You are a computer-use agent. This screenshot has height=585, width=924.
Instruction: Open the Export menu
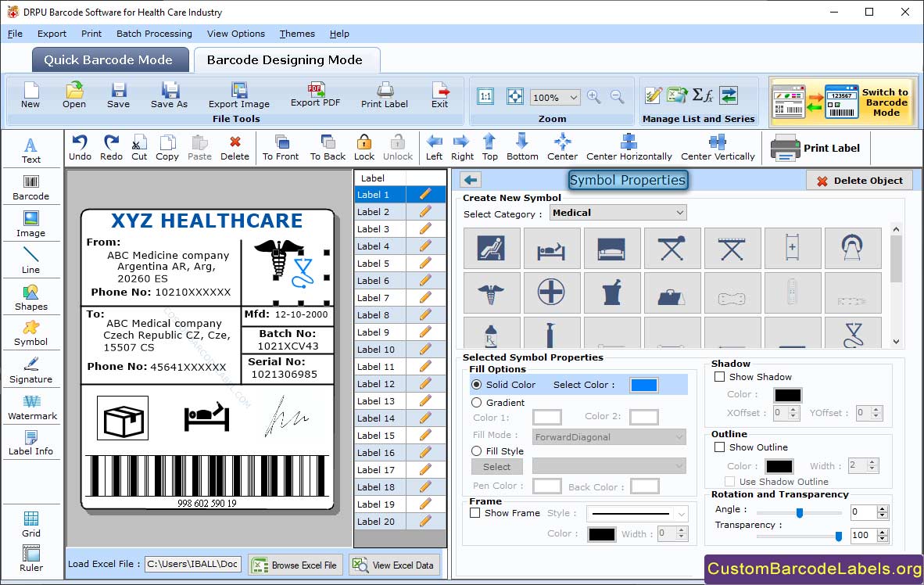tap(52, 34)
